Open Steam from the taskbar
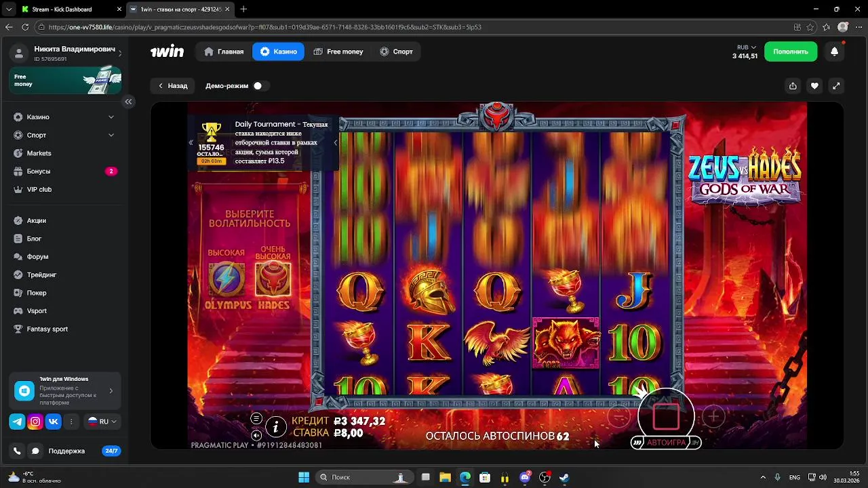 (564, 477)
